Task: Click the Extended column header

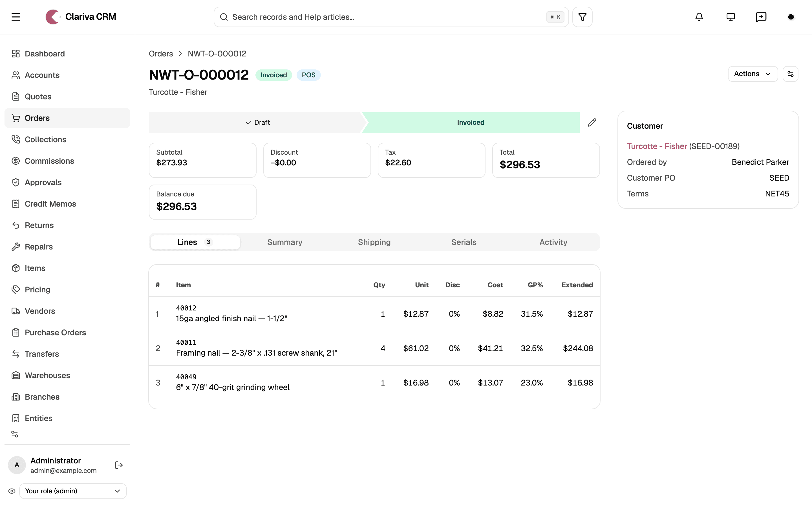Action: (577, 285)
